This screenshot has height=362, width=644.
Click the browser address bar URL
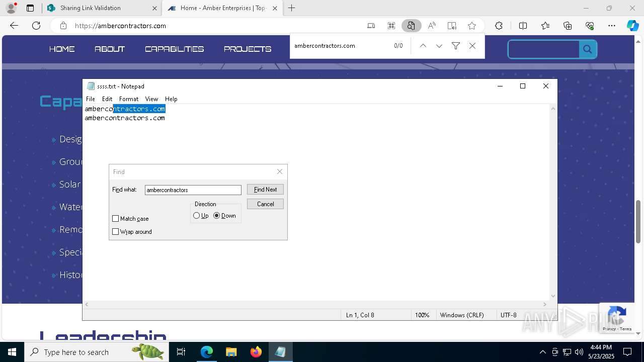[120, 26]
